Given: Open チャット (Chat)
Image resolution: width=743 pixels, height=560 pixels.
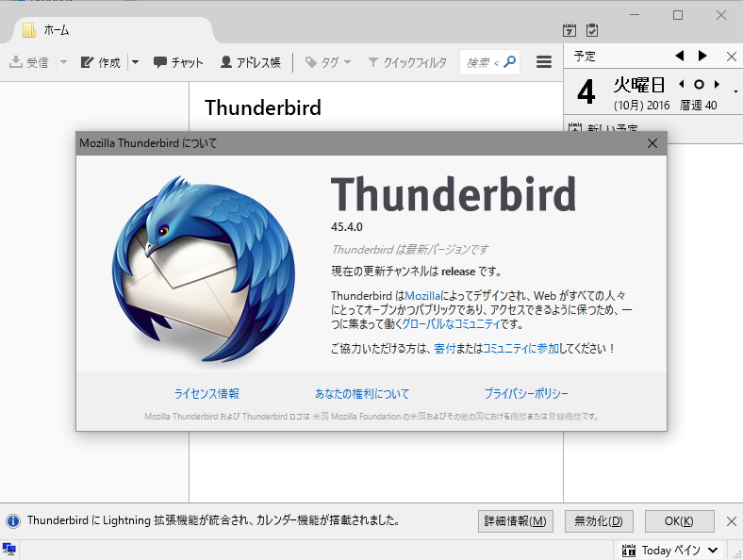Looking at the screenshot, I should (178, 62).
